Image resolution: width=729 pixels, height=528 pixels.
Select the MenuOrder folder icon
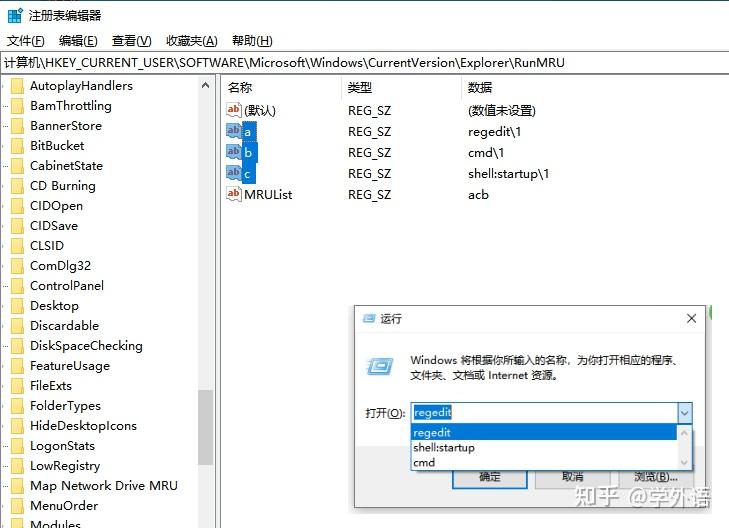(17, 506)
